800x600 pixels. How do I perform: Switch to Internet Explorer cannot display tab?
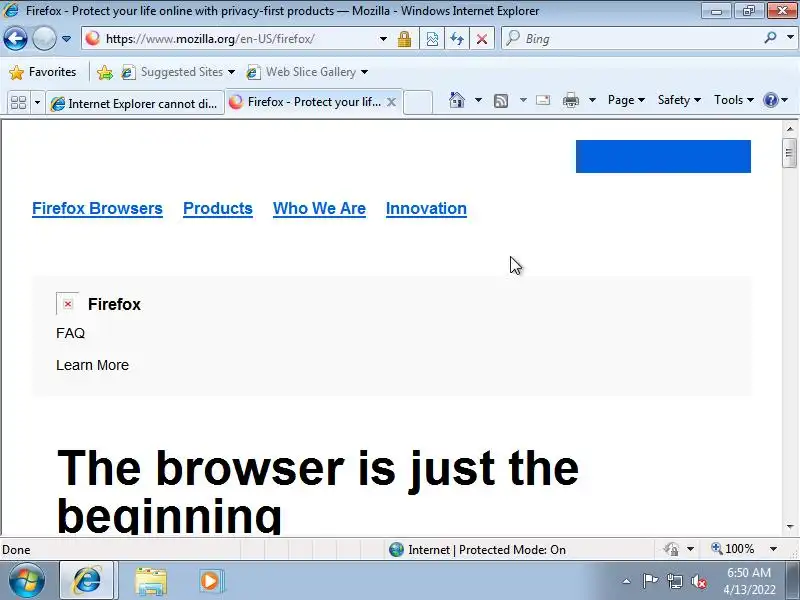pyautogui.click(x=135, y=104)
